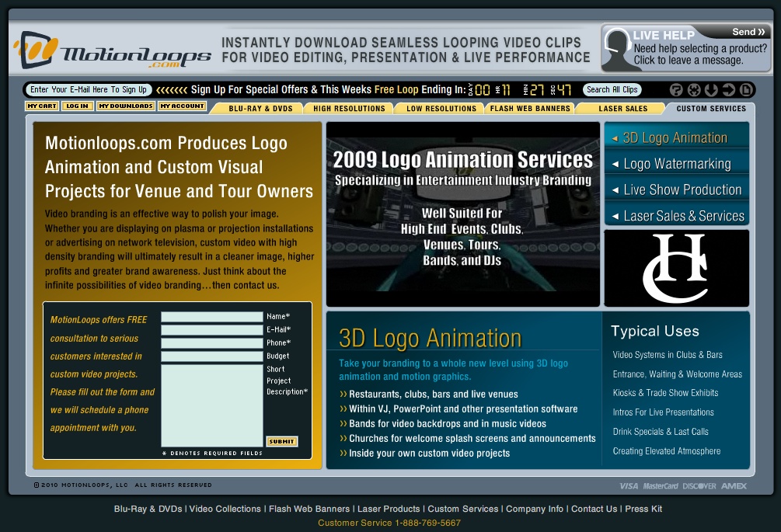Switch to the Low Resolutions tab
Image resolution: width=781 pixels, height=532 pixels.
pos(441,109)
